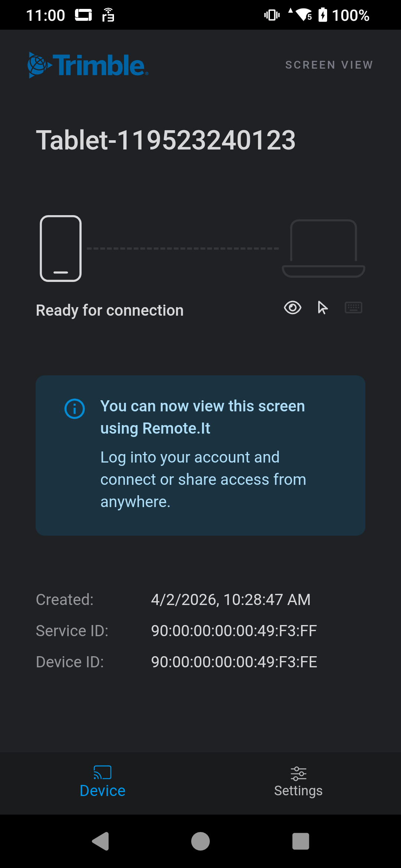Tap the Created date value
Viewport: 401px width, 868px height.
[x=231, y=599]
